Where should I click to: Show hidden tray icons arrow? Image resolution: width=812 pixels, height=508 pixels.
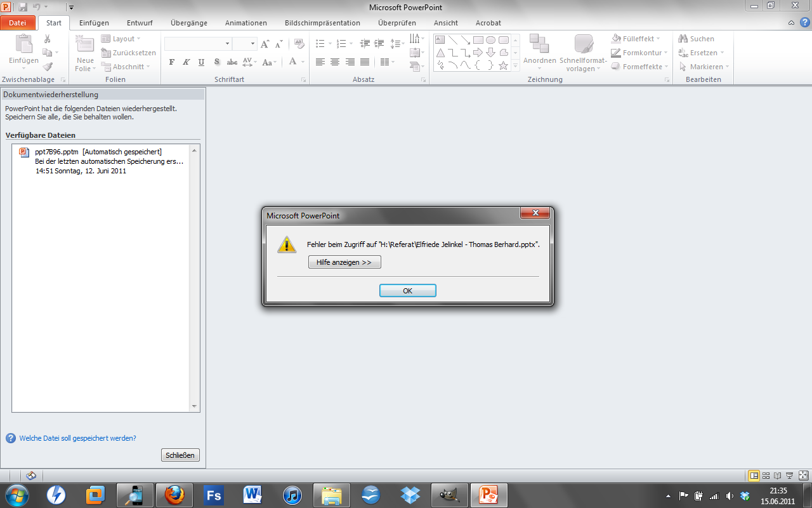[667, 495]
